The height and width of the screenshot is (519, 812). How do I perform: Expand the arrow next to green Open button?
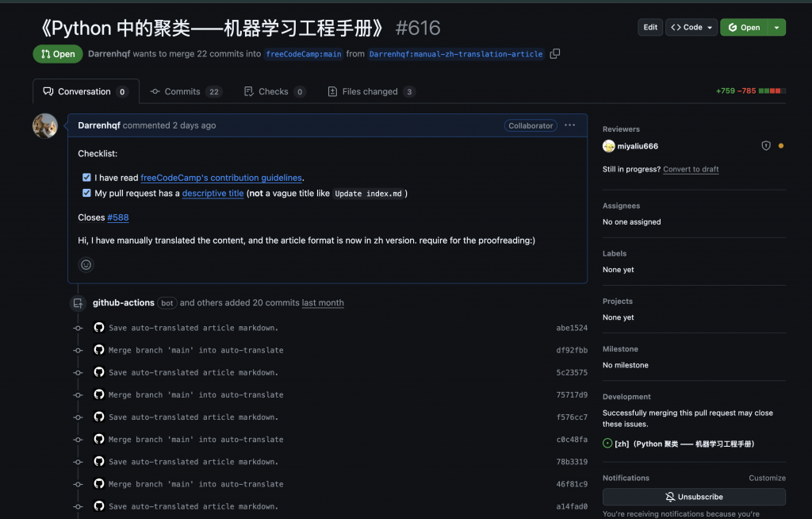[x=777, y=28]
